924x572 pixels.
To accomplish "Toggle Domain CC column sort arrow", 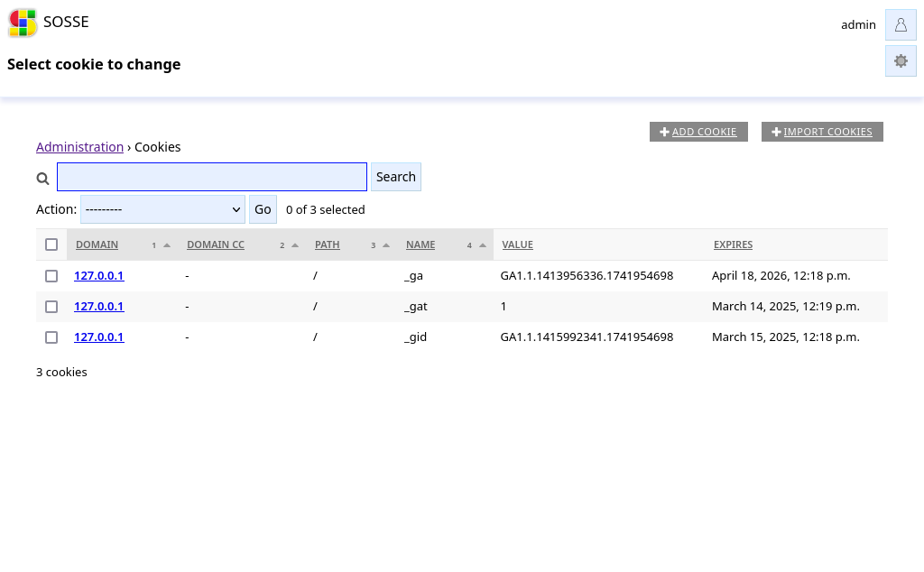I will point(295,245).
